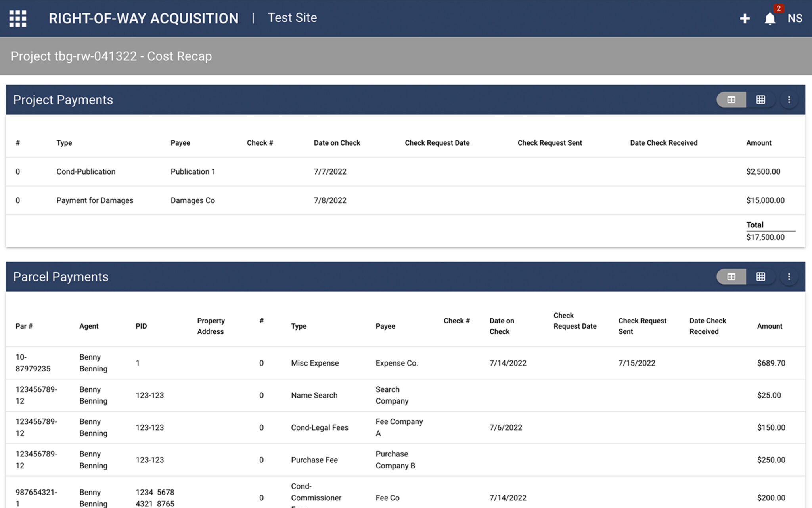Open Parcel Payments three-dot options menu

pos(789,277)
